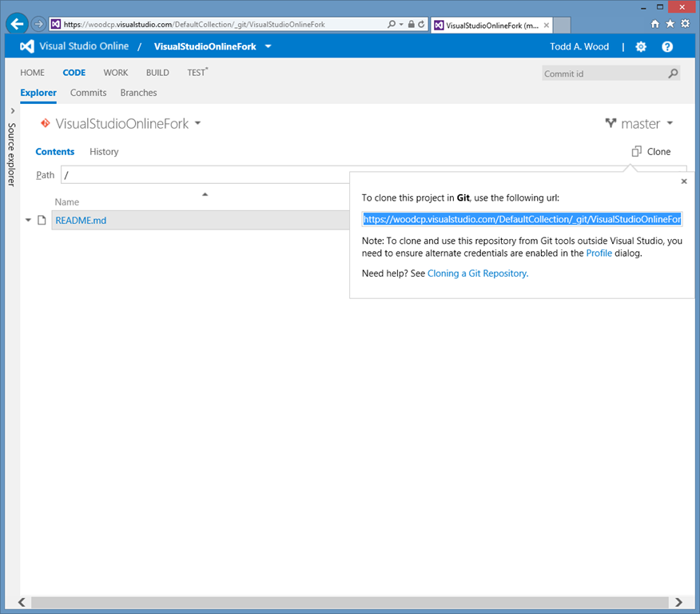
Task: Open the WORK hub
Action: [116, 72]
